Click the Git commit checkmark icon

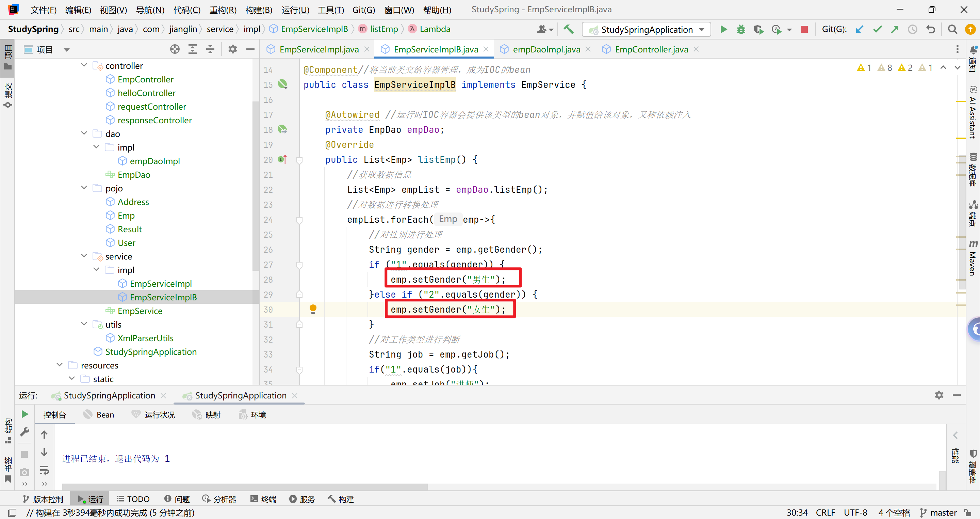tap(877, 29)
